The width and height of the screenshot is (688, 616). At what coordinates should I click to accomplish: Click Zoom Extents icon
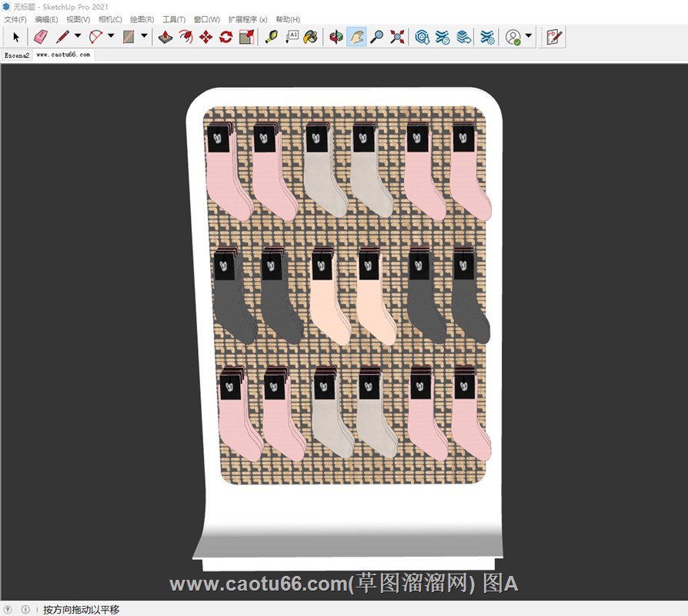(x=397, y=36)
